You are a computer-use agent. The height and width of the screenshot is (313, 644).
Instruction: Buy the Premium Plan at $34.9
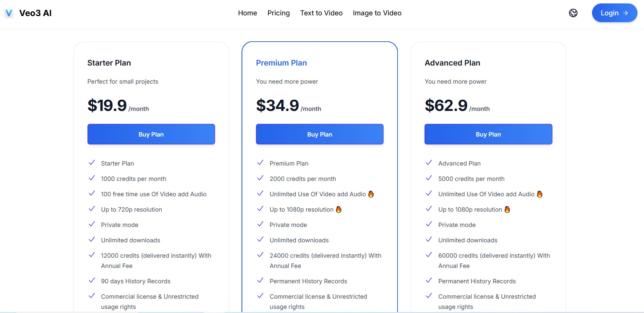[x=320, y=134]
